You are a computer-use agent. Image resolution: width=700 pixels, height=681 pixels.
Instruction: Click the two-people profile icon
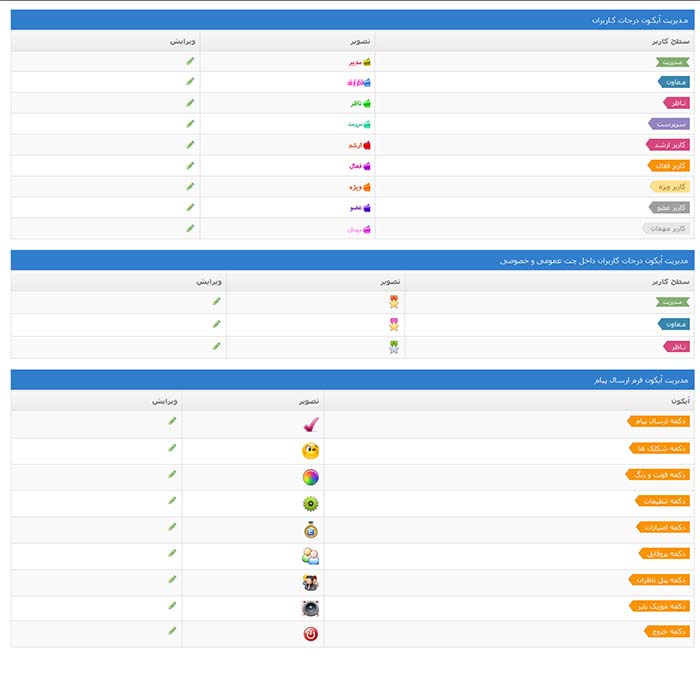click(x=310, y=556)
